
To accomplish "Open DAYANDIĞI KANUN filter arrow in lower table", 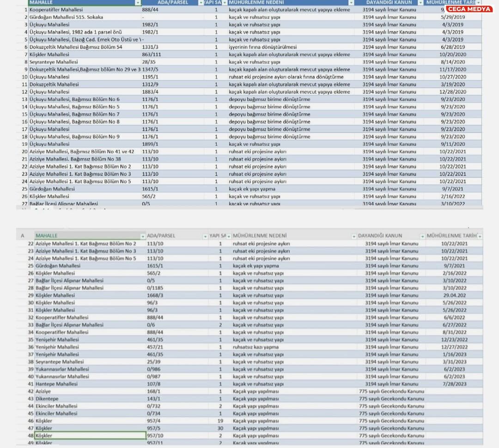I will pos(422,236).
